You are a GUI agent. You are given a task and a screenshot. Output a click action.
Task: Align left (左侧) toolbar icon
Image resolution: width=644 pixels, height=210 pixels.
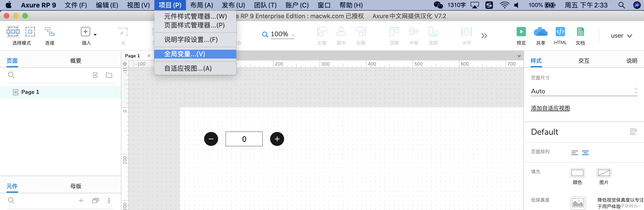tap(322, 32)
